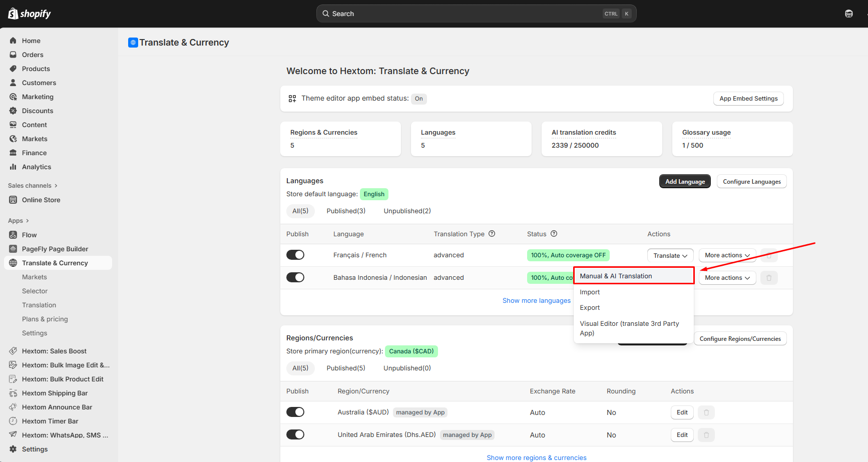Click Show more regions & currencies link

pos(537,457)
